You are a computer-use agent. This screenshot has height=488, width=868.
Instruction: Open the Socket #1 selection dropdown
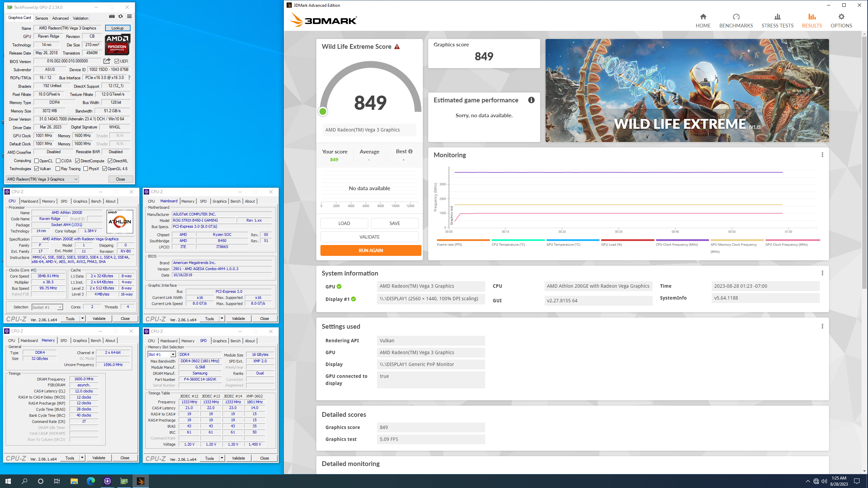coord(47,307)
